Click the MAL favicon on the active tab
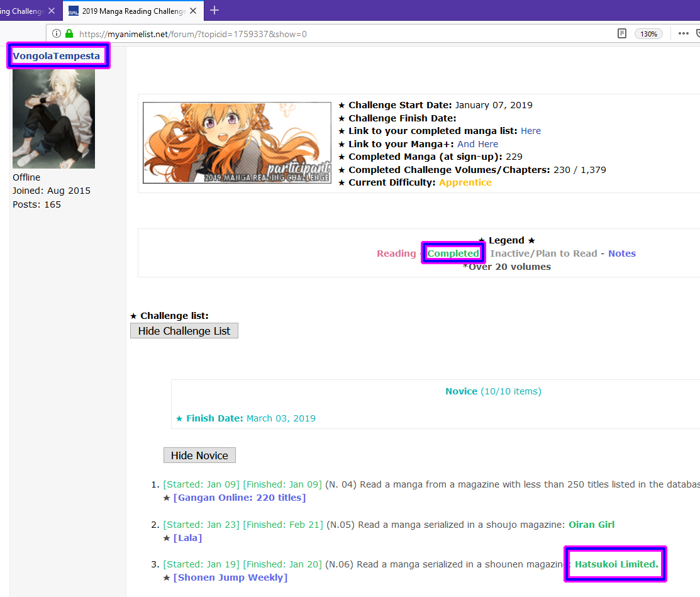700x597 pixels. (74, 11)
